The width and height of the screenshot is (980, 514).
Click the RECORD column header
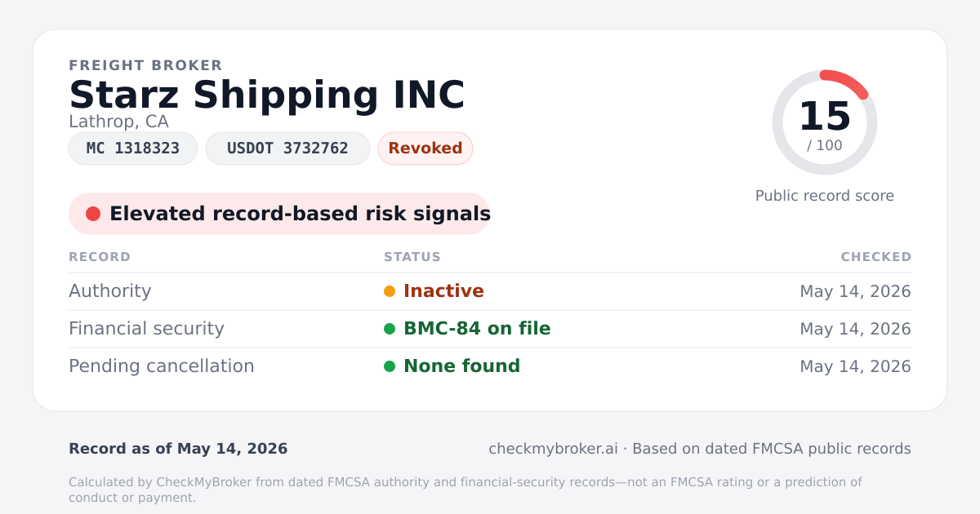pos(100,257)
